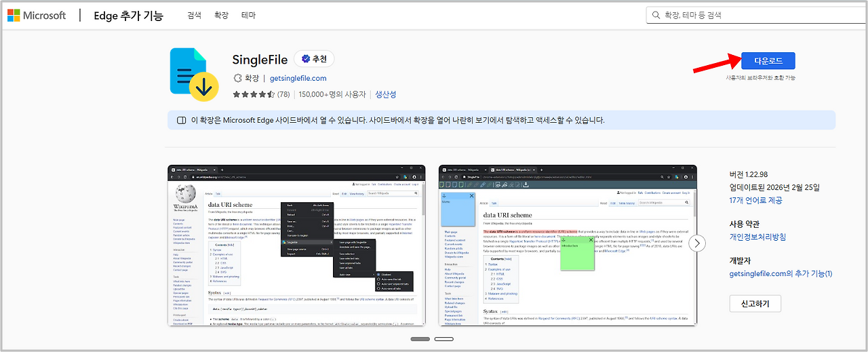Click the 확장 puzzle icon

237,78
